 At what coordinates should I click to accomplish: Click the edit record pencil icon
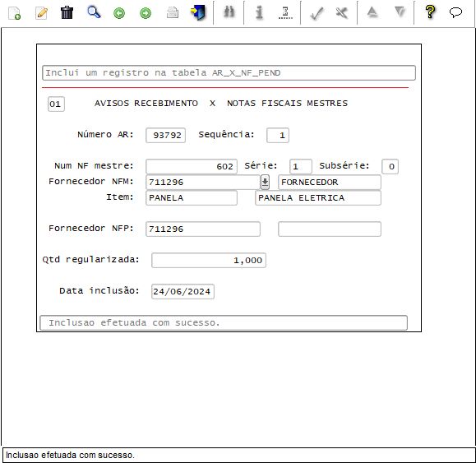[x=41, y=13]
